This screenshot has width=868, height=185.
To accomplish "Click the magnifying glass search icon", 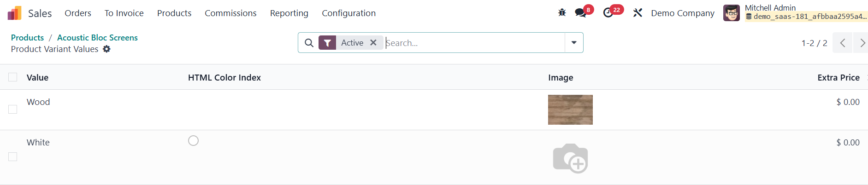I will (x=309, y=43).
